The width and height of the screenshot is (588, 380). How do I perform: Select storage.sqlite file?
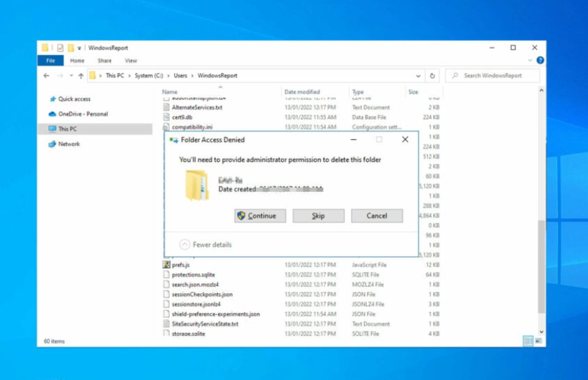(188, 334)
